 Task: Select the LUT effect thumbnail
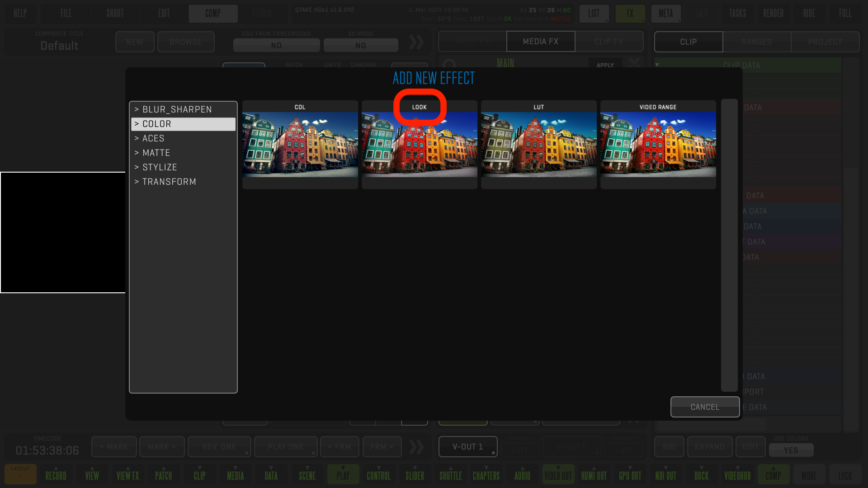click(538, 144)
